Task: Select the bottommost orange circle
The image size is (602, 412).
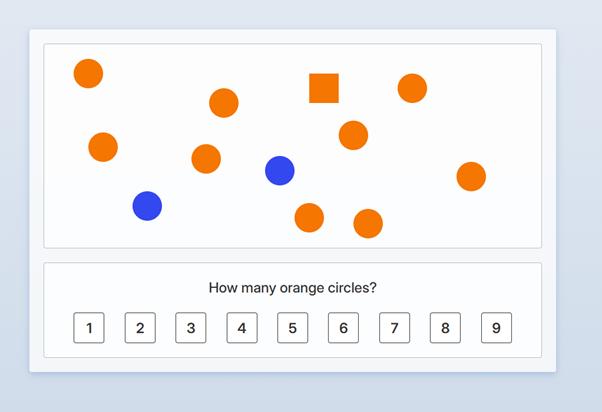Action: pyautogui.click(x=368, y=224)
